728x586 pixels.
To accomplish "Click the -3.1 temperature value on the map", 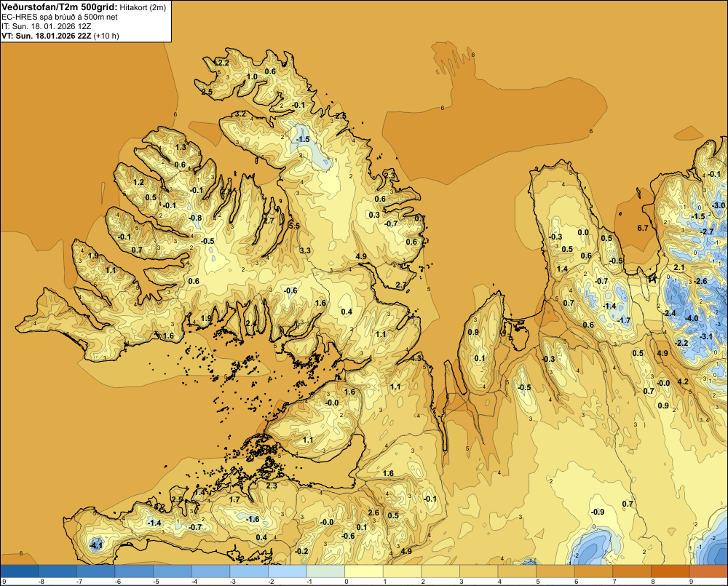I will [706, 336].
